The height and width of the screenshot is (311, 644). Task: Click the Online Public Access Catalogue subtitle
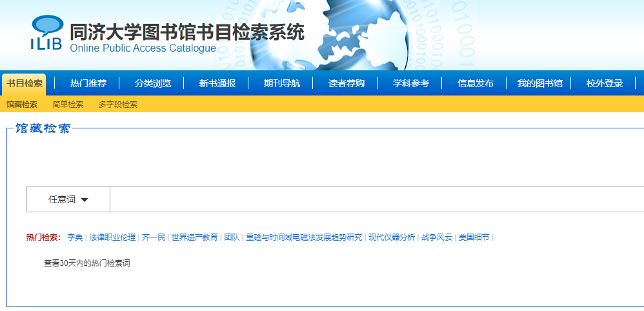[143, 48]
